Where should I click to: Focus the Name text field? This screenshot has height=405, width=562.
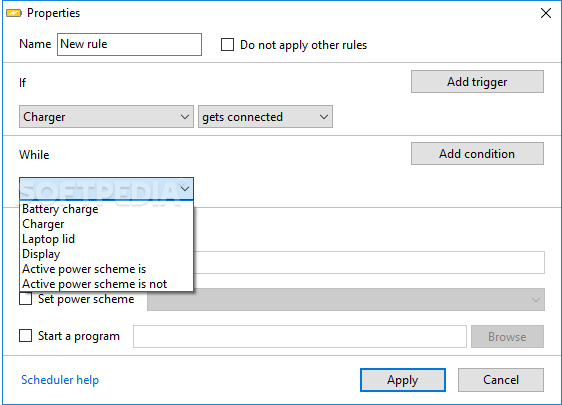pyautogui.click(x=129, y=44)
